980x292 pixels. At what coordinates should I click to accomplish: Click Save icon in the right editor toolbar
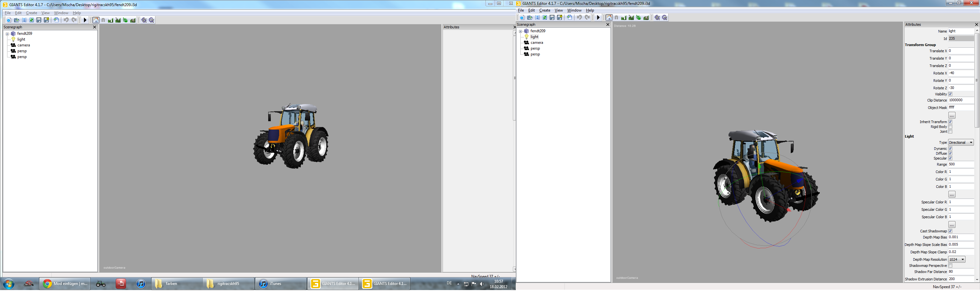pyautogui.click(x=552, y=18)
